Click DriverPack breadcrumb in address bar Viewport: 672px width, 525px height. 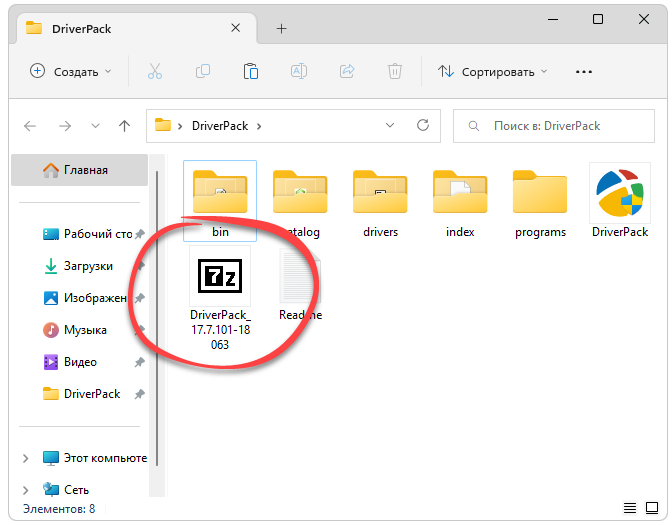(220, 126)
